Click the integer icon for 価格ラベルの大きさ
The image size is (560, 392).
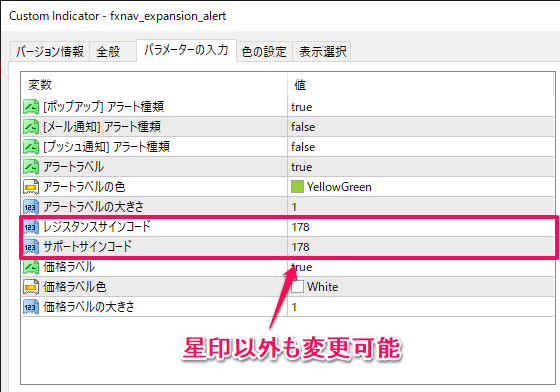[x=31, y=307]
